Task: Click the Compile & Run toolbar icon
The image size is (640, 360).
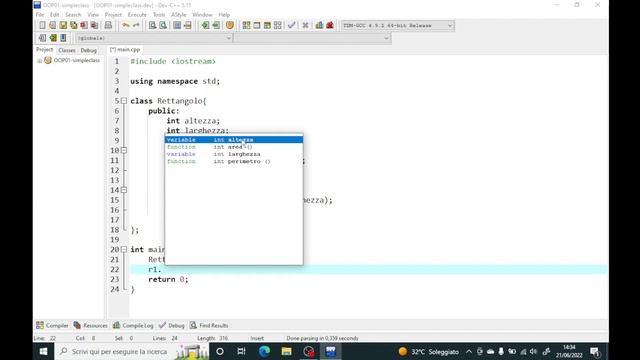Action: click(x=267, y=25)
